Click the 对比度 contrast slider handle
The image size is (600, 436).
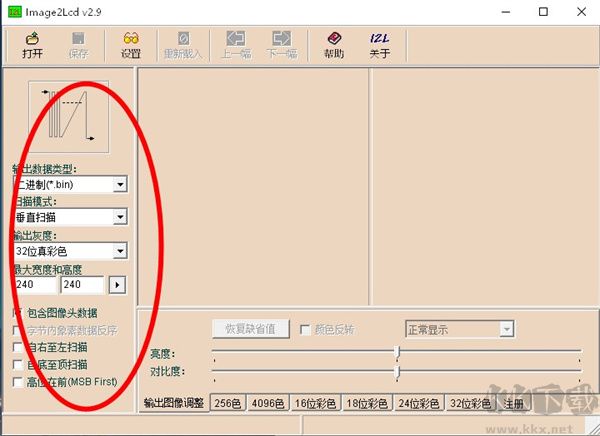tap(398, 372)
